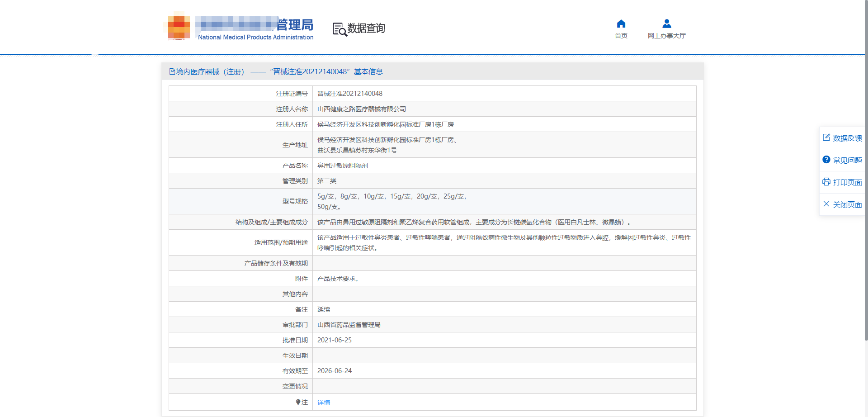868x417 pixels.
Task: Click 适用范围/预期用途 label
Action: pyautogui.click(x=281, y=242)
